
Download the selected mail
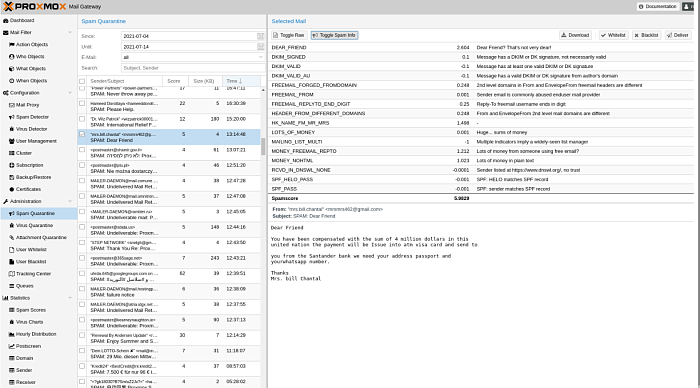[575, 35]
